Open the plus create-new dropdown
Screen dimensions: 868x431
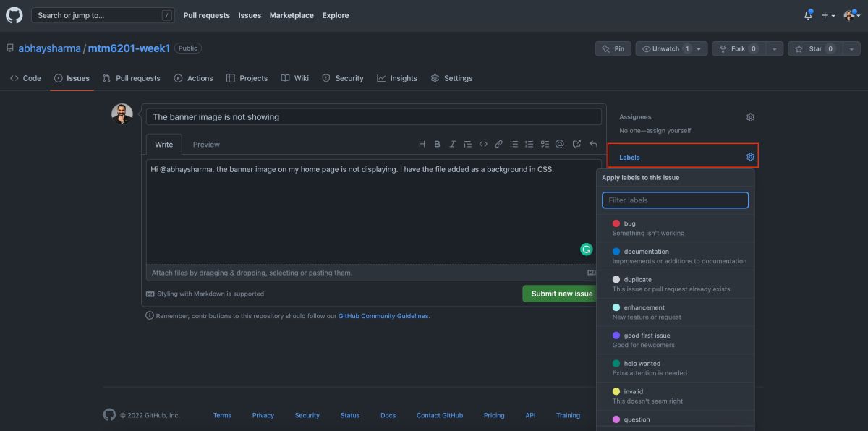(x=828, y=15)
